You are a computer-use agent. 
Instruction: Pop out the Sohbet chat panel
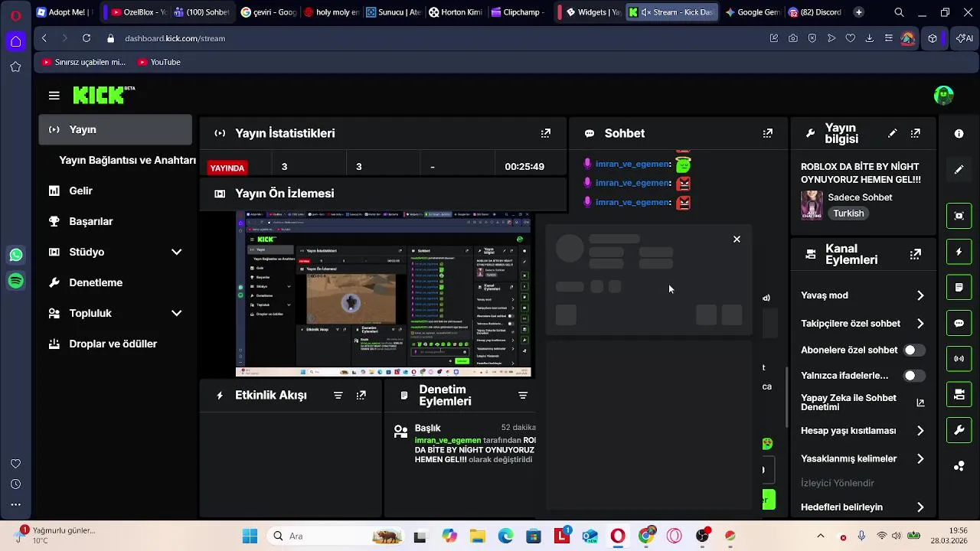point(768,133)
